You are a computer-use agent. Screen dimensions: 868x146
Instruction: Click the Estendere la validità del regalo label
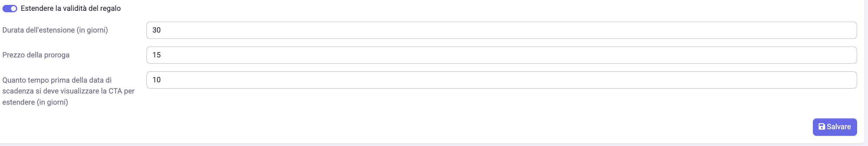click(x=71, y=8)
